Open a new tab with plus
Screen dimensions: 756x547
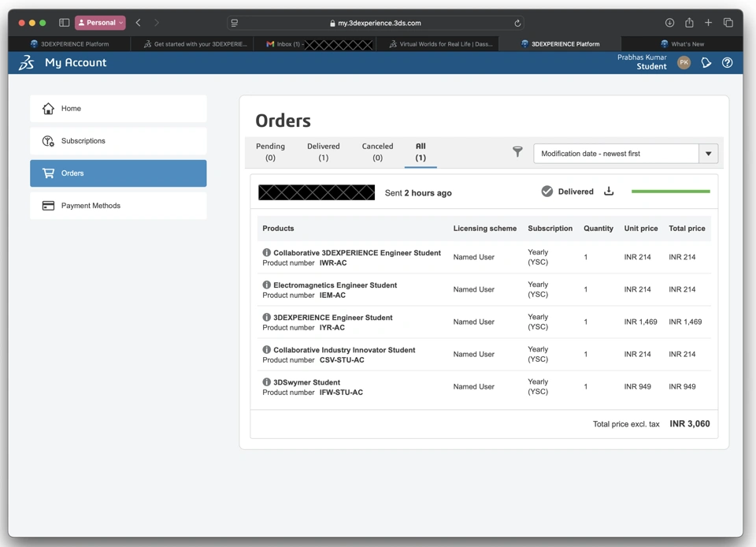(708, 23)
